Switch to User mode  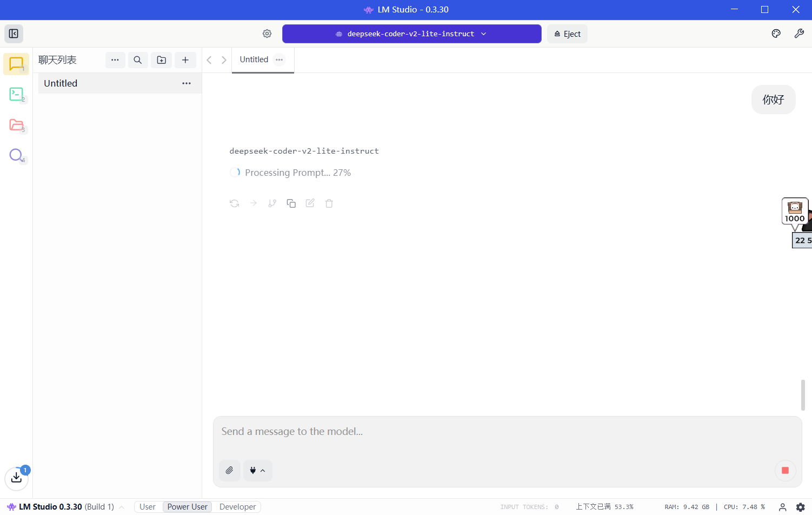[x=148, y=507]
